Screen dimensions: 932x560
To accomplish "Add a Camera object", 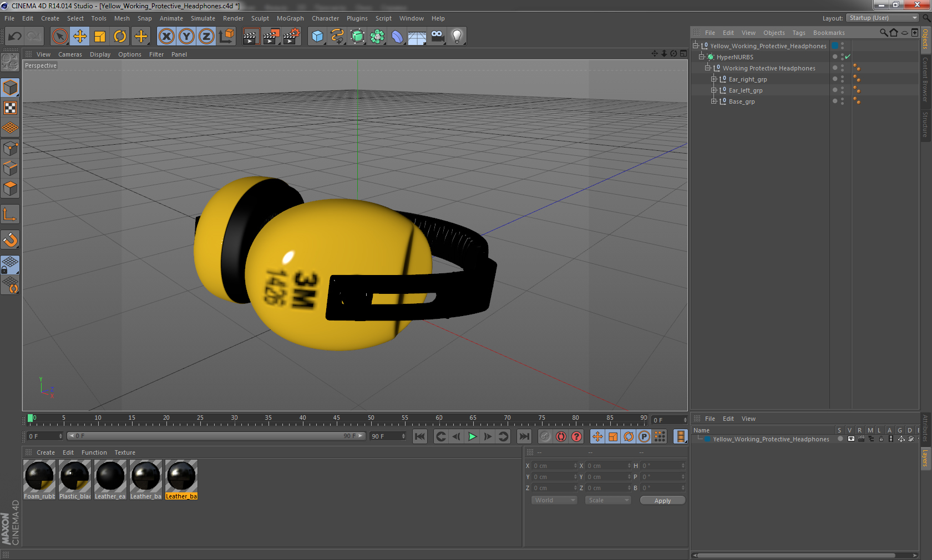I will coord(437,37).
